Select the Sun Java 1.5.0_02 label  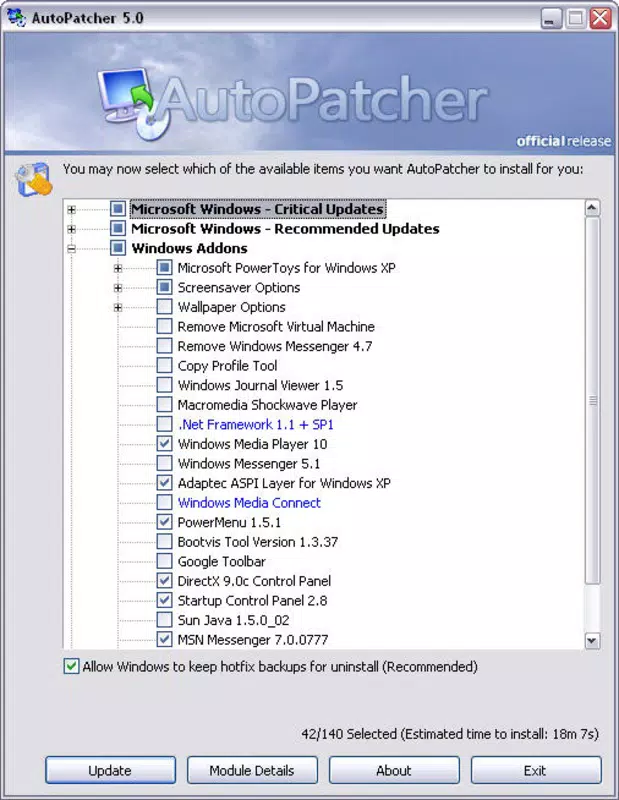click(233, 620)
